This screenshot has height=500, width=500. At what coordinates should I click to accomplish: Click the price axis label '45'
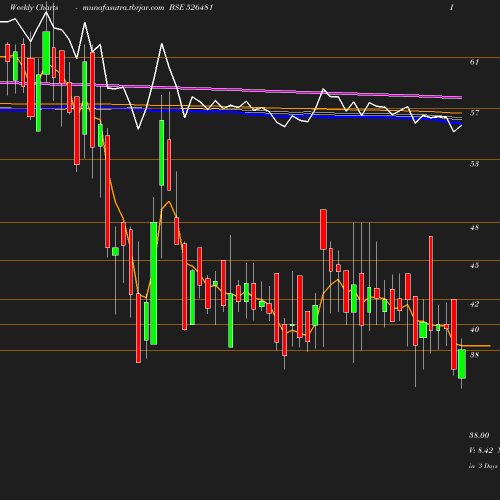point(474,266)
